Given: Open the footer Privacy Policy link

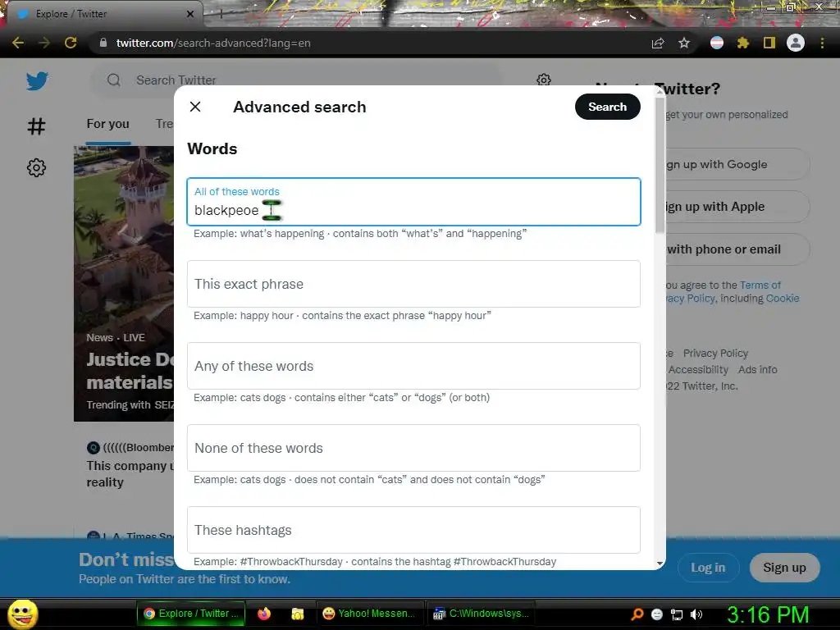Looking at the screenshot, I should coord(715,353).
